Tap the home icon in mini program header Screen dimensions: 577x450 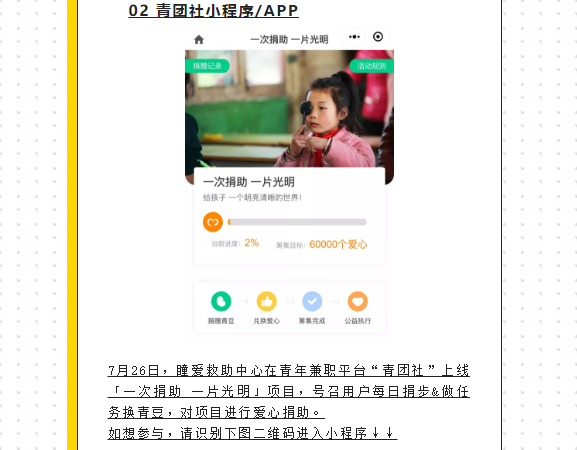coord(199,39)
